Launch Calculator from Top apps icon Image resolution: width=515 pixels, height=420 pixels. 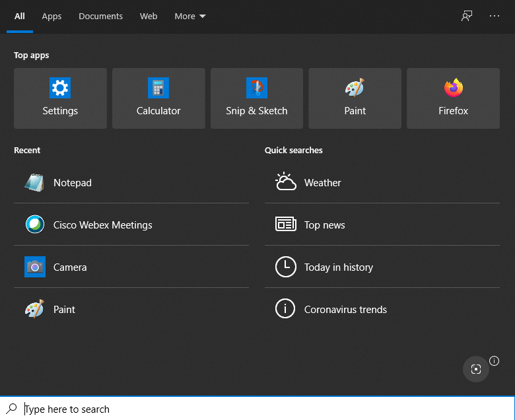[x=158, y=88]
